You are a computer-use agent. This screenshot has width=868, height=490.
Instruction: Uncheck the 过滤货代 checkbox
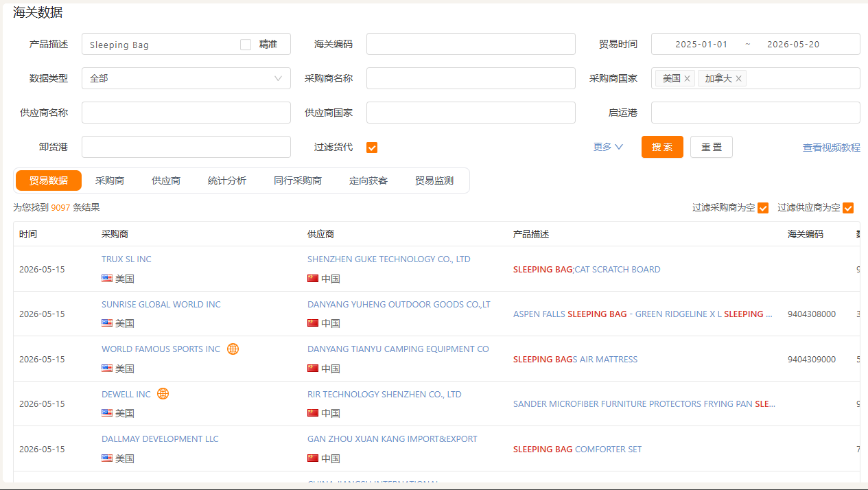pyautogui.click(x=372, y=148)
